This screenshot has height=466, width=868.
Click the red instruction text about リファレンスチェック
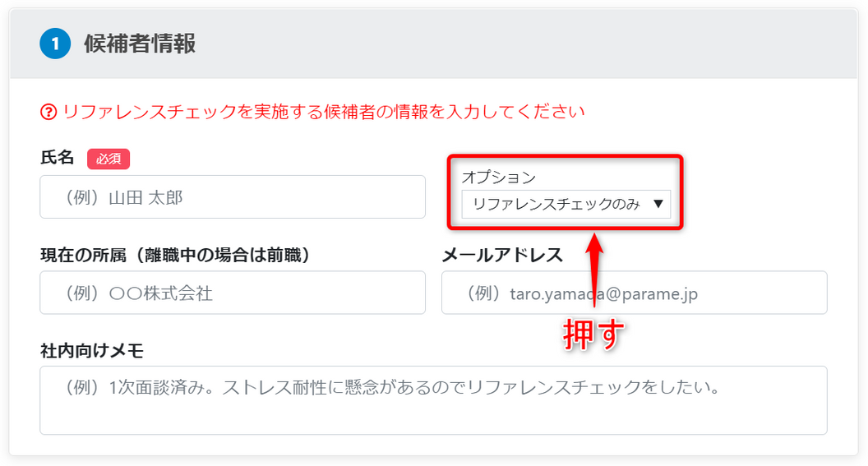coord(323,112)
